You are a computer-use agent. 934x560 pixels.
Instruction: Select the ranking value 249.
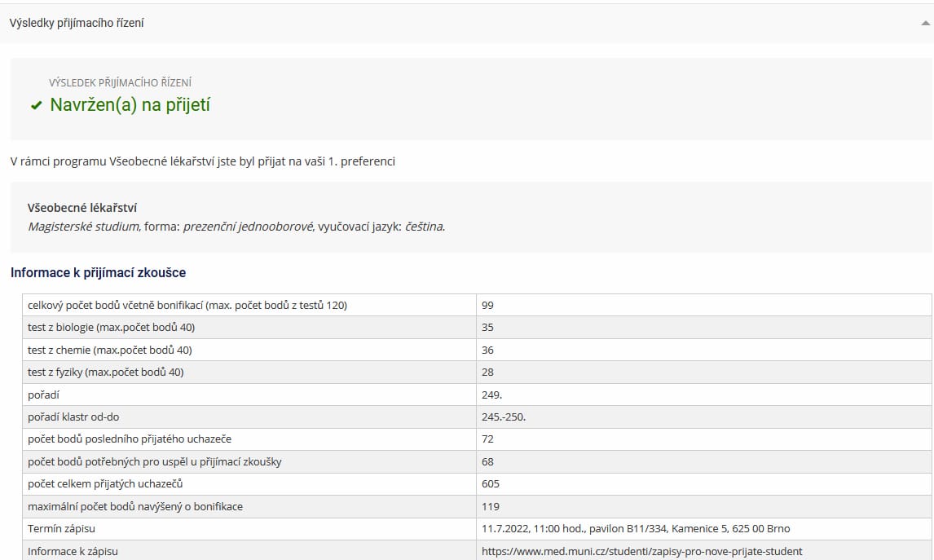pos(492,395)
